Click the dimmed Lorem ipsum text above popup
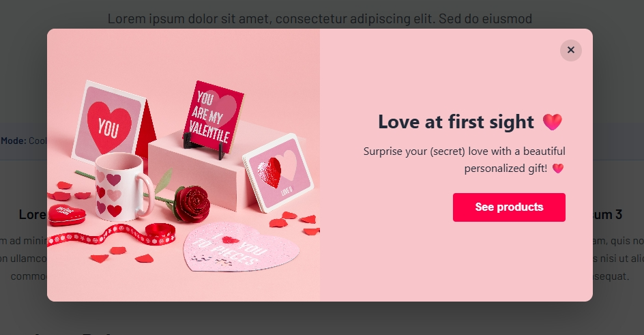This screenshot has width=644, height=335. click(320, 19)
